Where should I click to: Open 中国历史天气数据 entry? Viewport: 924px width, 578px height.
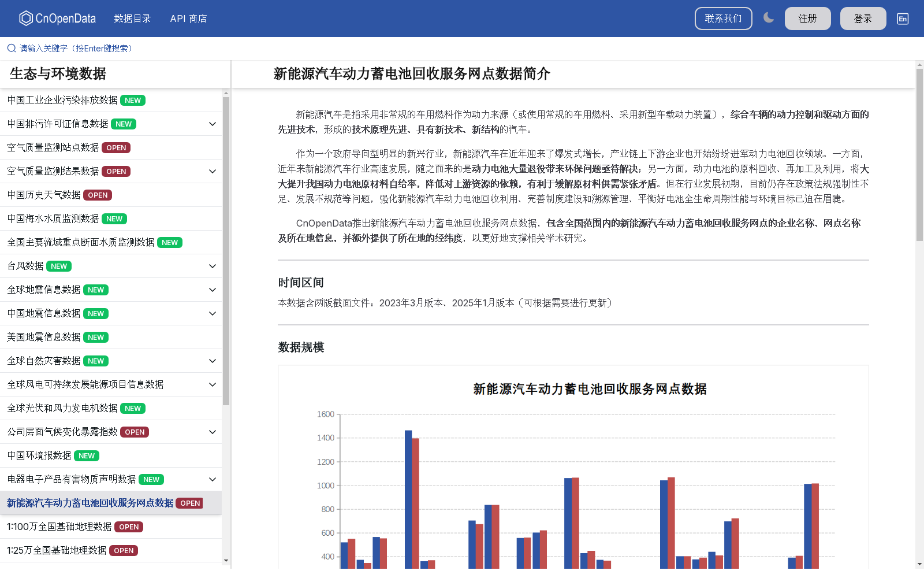point(111,195)
